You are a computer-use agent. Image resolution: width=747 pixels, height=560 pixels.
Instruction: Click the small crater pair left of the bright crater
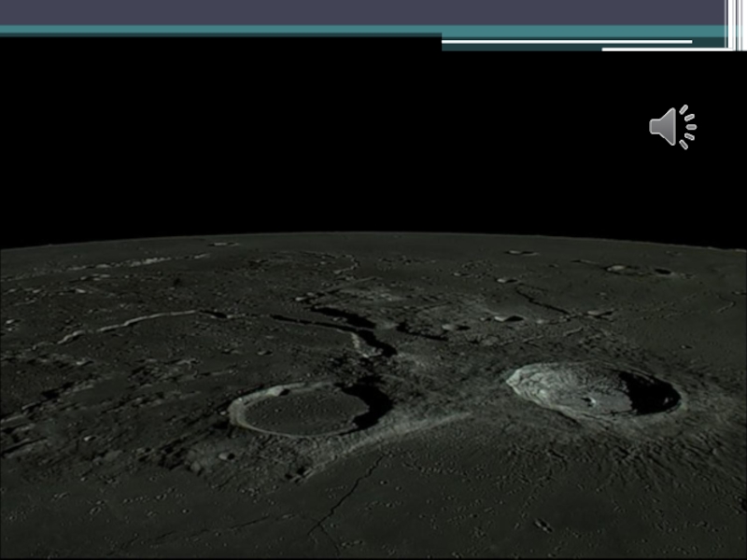pyautogui.click(x=509, y=318)
